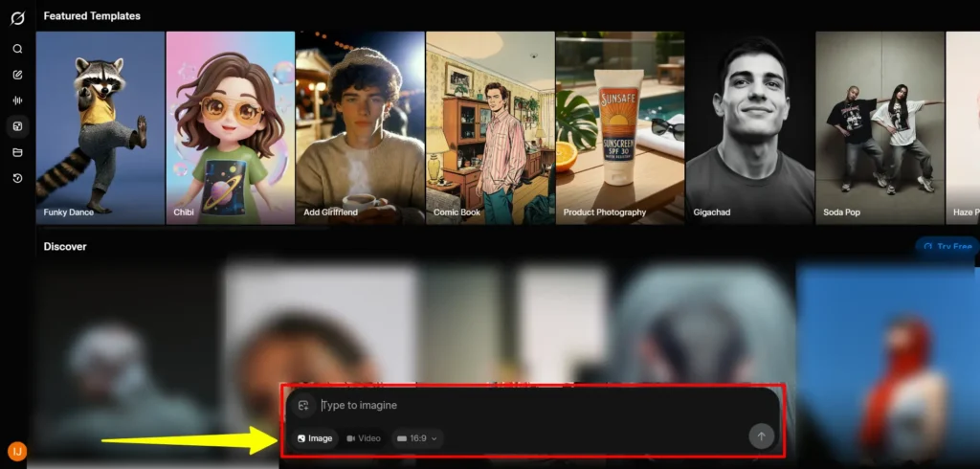The width and height of the screenshot is (980, 469).
Task: Open the Funky Dance template
Action: tap(100, 127)
